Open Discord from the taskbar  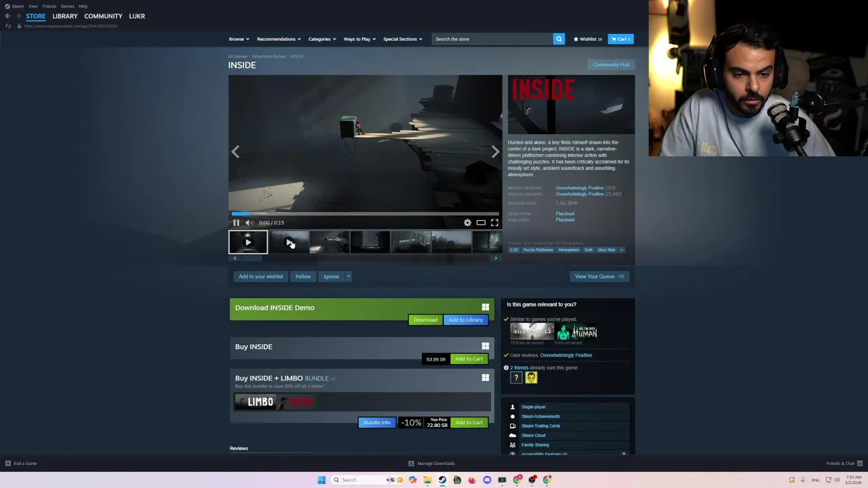[x=487, y=480]
